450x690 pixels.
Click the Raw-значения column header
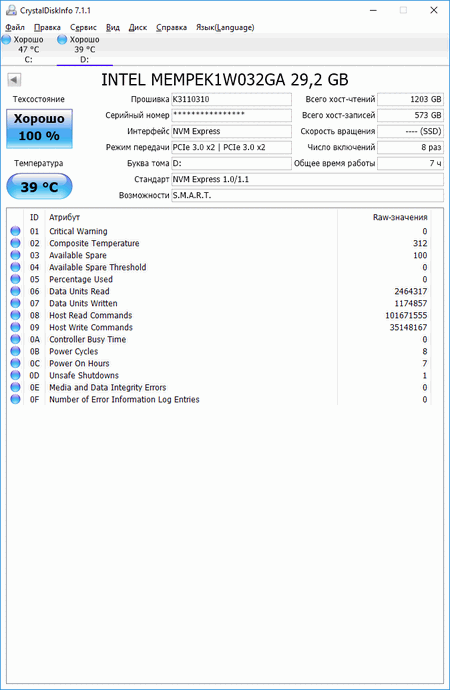pos(400,217)
